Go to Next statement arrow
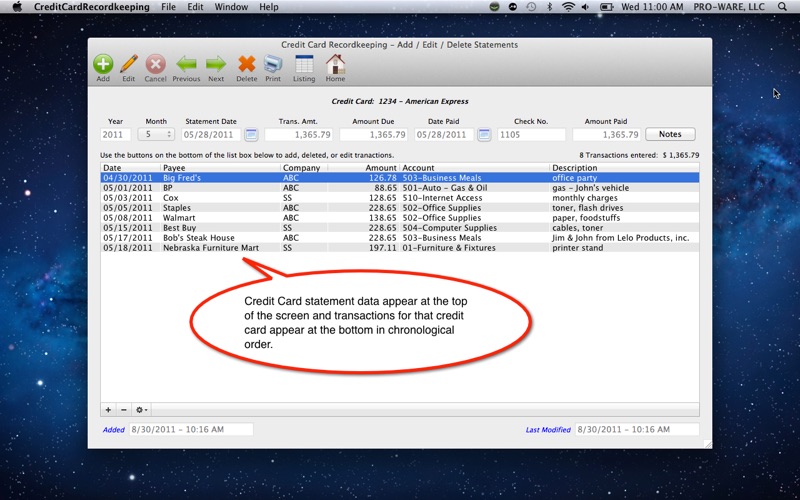The height and width of the screenshot is (500, 800). 216,65
